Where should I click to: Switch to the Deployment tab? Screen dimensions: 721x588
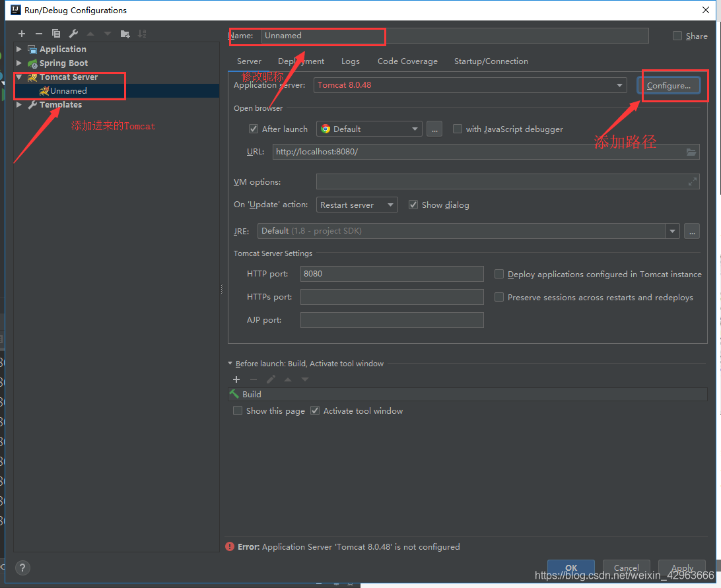tap(300, 61)
